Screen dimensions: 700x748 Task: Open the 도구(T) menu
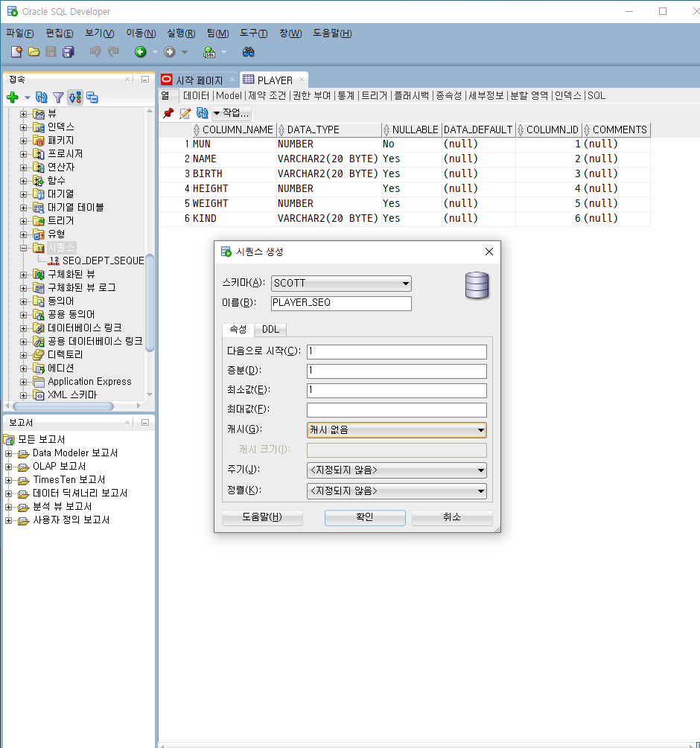click(x=253, y=33)
